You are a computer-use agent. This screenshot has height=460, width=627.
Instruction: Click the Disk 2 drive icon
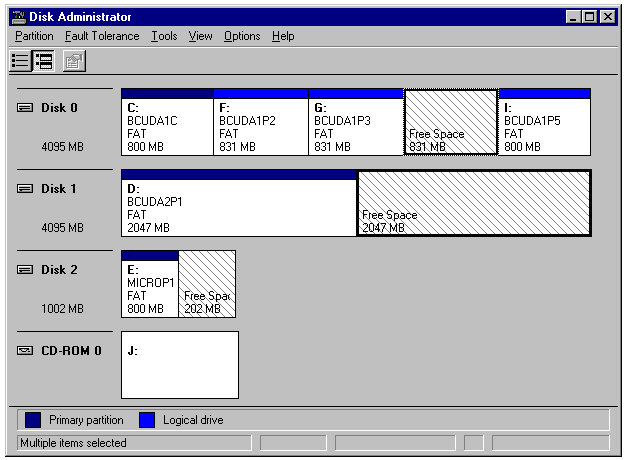click(x=26, y=270)
